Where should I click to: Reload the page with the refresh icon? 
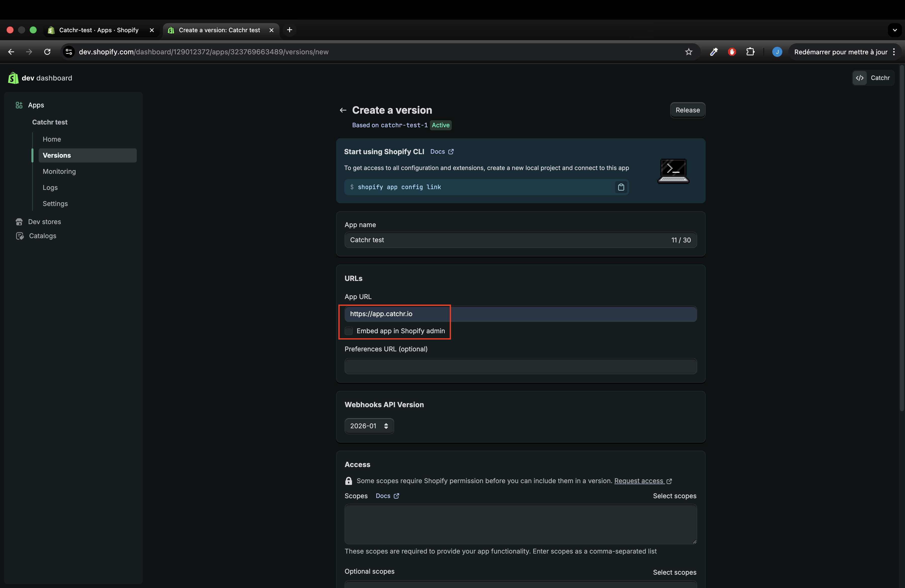tap(47, 52)
